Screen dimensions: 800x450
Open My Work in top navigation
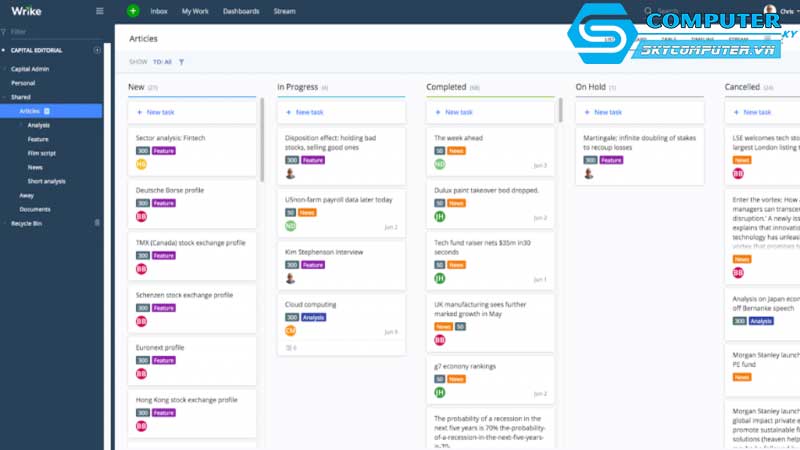195,11
